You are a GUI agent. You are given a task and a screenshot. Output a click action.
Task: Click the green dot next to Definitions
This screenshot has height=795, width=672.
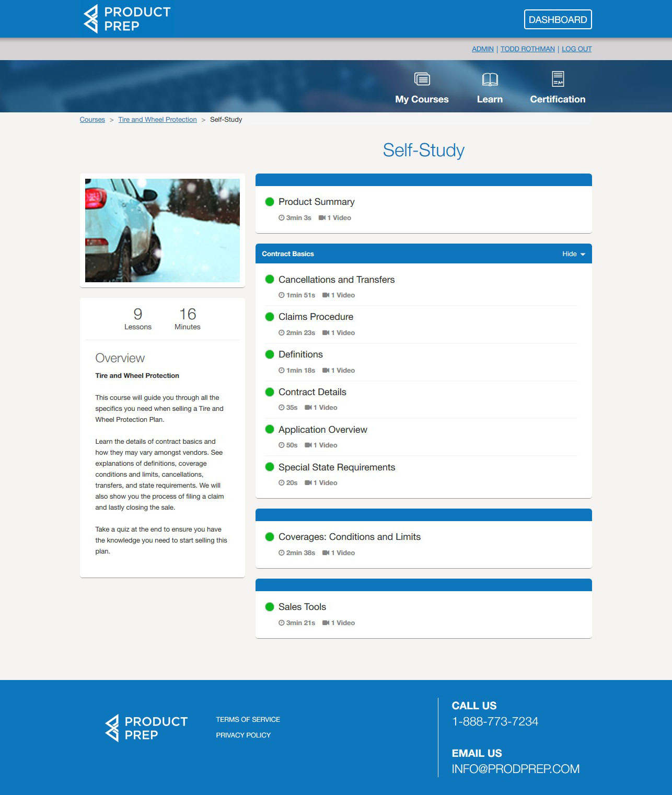[x=270, y=354]
